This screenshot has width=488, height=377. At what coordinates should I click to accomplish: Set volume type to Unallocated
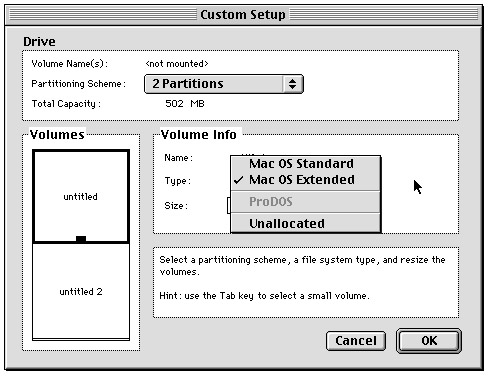coord(306,223)
